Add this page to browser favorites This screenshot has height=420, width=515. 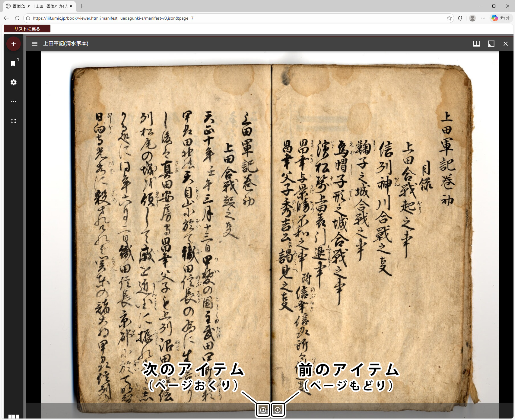point(449,18)
